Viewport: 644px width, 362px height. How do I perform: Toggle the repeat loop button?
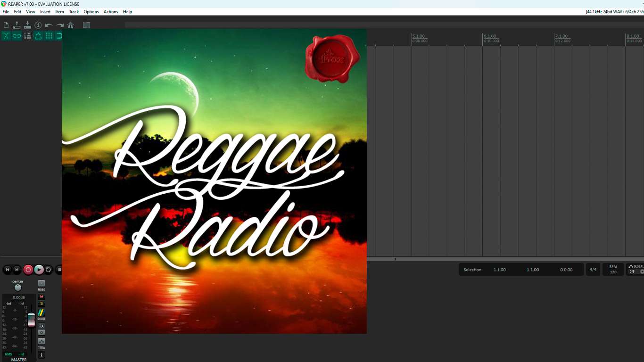pyautogui.click(x=49, y=270)
